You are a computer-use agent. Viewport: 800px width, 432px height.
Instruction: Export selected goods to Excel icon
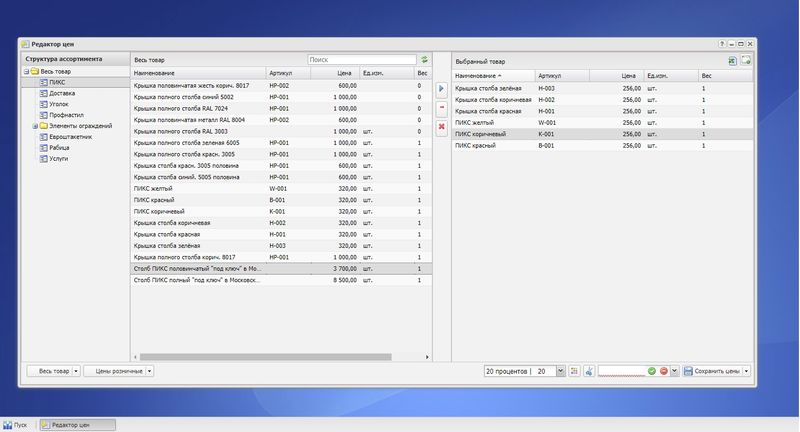733,61
